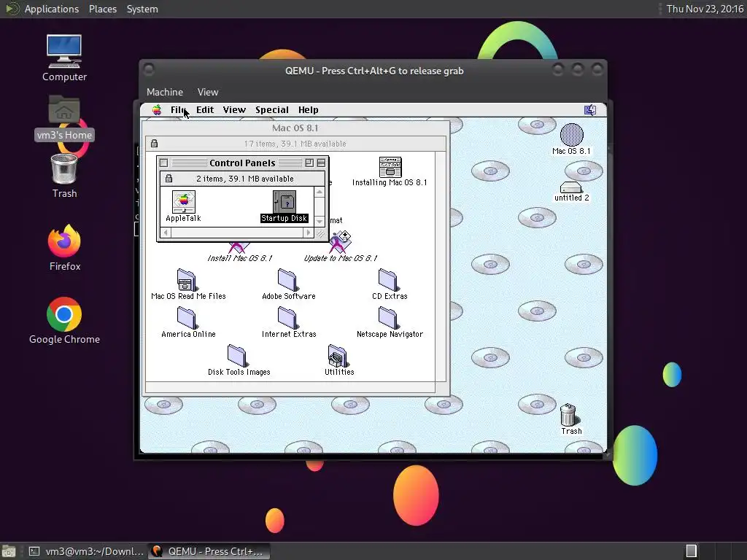Open the Special menu
This screenshot has width=747, height=560.
pyautogui.click(x=272, y=110)
